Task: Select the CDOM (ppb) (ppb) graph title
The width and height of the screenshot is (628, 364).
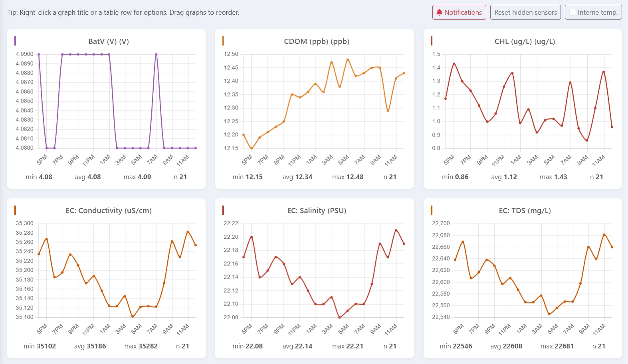Action: pyautogui.click(x=317, y=42)
